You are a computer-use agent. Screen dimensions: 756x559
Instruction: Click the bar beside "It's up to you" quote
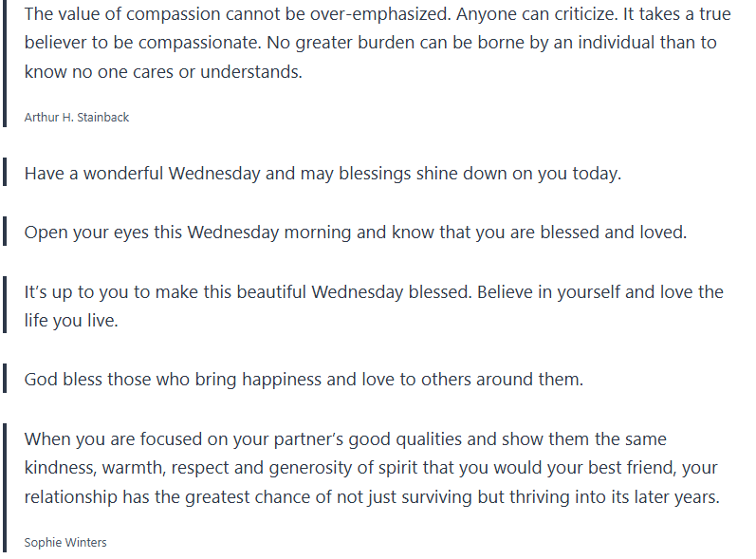(4, 306)
